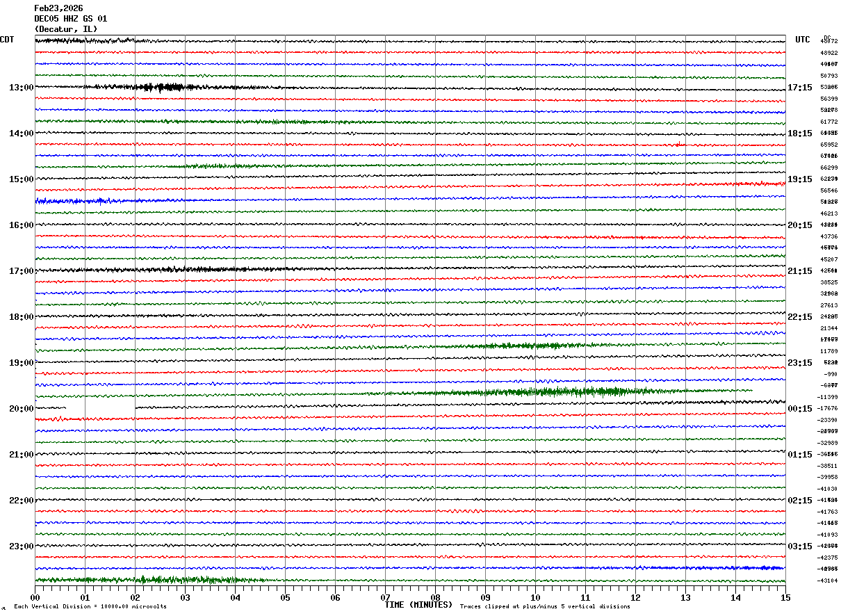Click minute tick label 05 on the time axis
Screen dimensions: 841x616
point(285,597)
